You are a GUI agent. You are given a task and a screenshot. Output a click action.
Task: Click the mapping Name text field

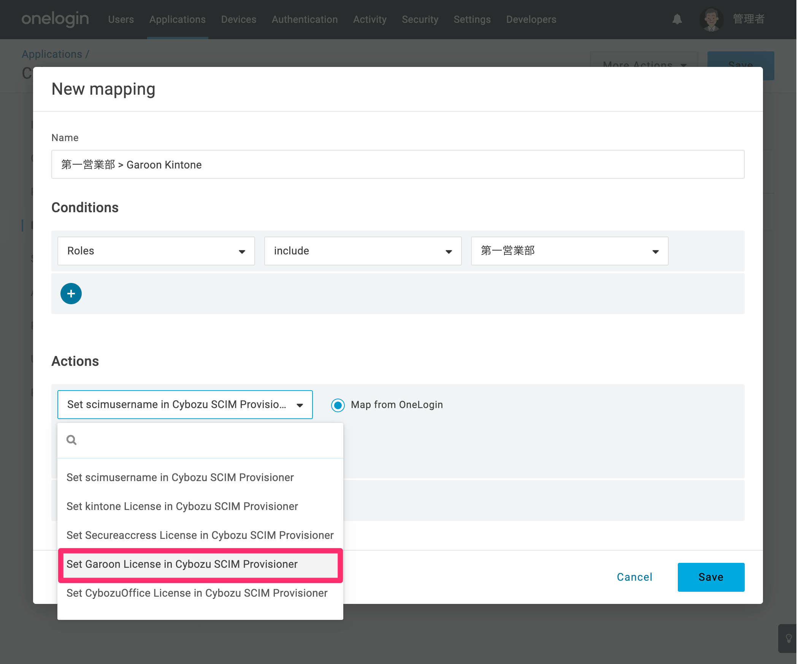coord(398,164)
